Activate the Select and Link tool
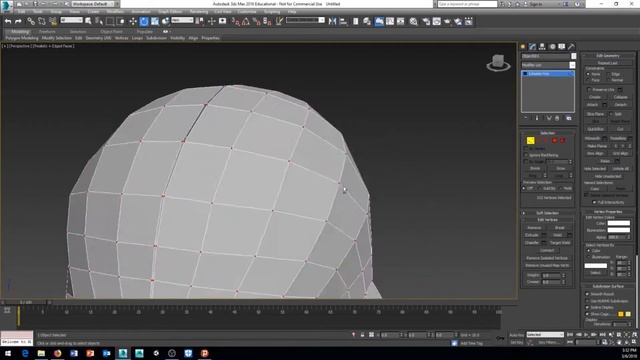 point(31,21)
